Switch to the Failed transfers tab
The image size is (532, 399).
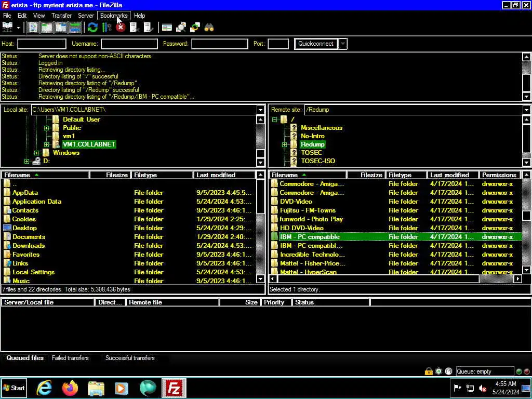pyautogui.click(x=70, y=358)
